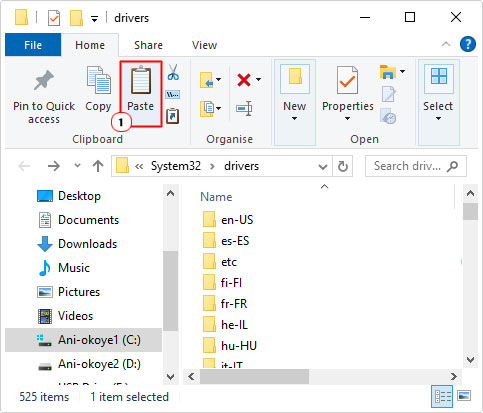The image size is (483, 413).
Task: Click quick access New folder icon in title bar
Action: pos(76,18)
